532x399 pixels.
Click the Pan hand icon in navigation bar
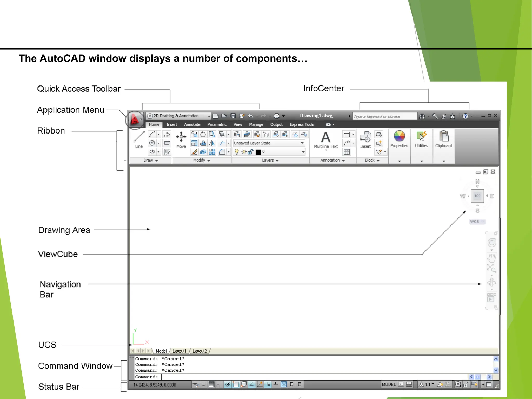pos(491,258)
